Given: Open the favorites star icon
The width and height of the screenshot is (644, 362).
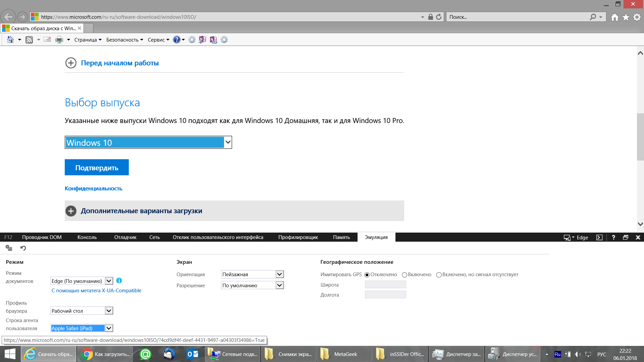Looking at the screenshot, I should point(626,17).
